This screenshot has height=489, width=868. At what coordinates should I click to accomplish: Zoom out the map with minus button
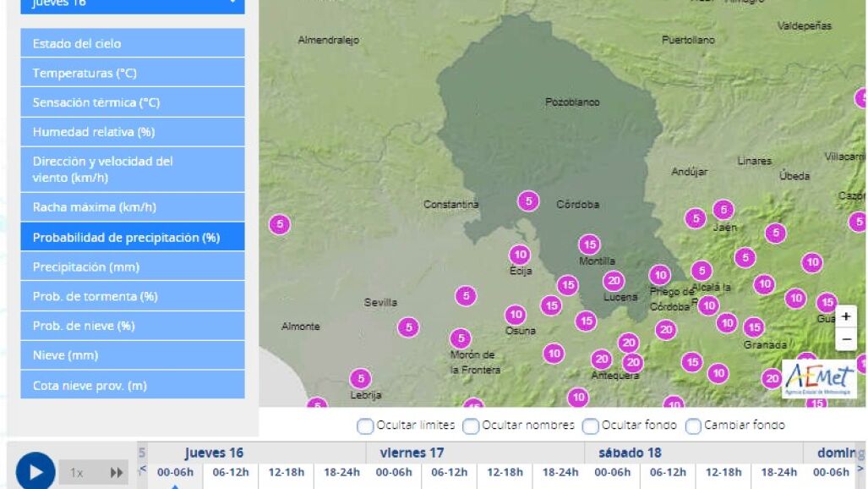pyautogui.click(x=846, y=339)
